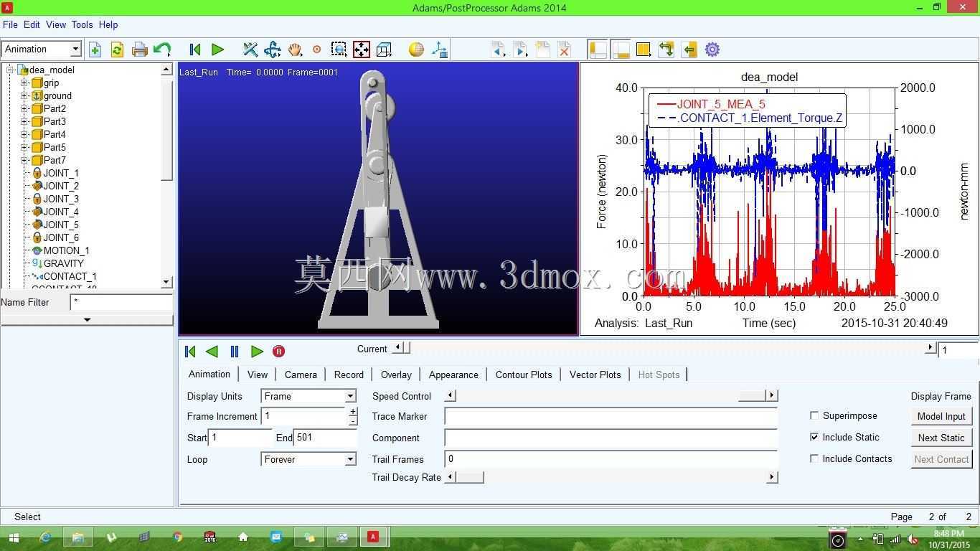Toggle the wireframe box view icon
This screenshot has height=551, width=980.
click(384, 50)
